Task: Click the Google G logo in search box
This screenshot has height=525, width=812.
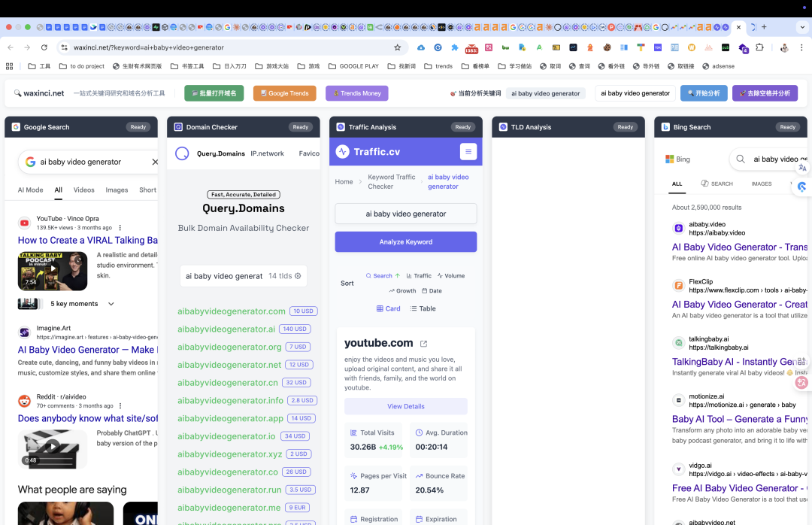Action: point(31,162)
